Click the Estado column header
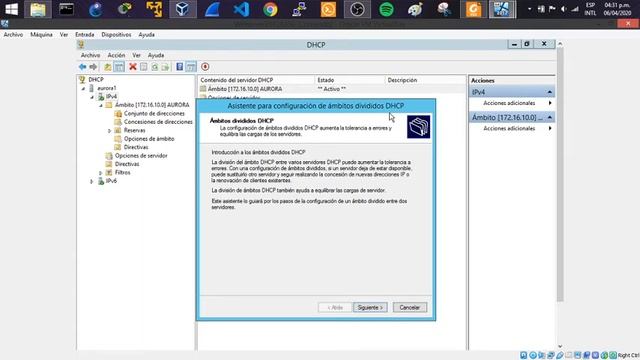640x360 pixels. click(349, 80)
